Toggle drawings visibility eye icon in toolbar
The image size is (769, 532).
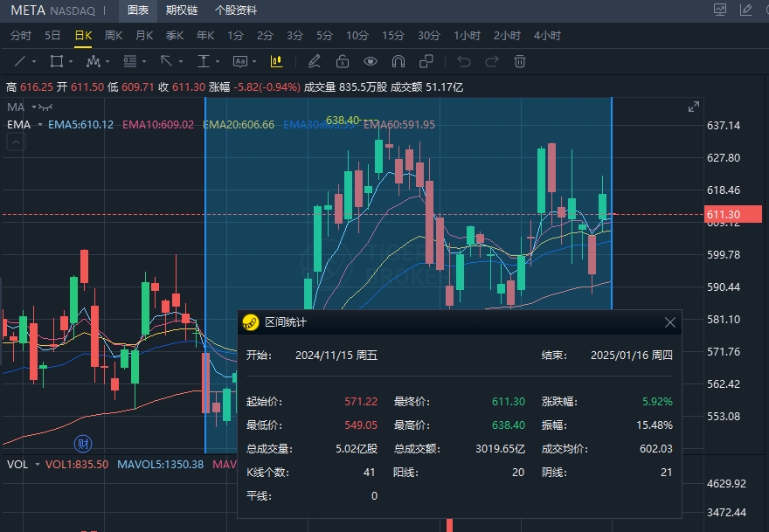coord(371,61)
